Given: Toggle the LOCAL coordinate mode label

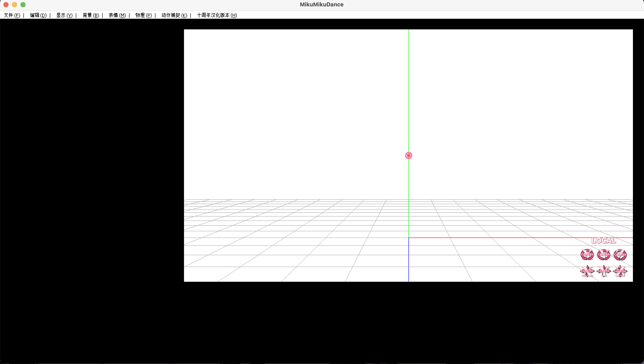Looking at the screenshot, I should (x=604, y=240).
